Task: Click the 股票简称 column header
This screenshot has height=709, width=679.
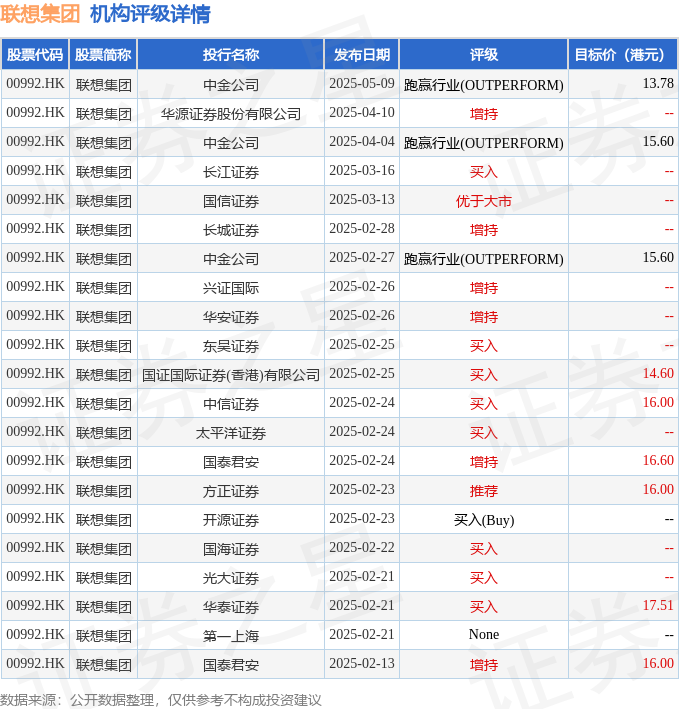Action: [x=103, y=55]
